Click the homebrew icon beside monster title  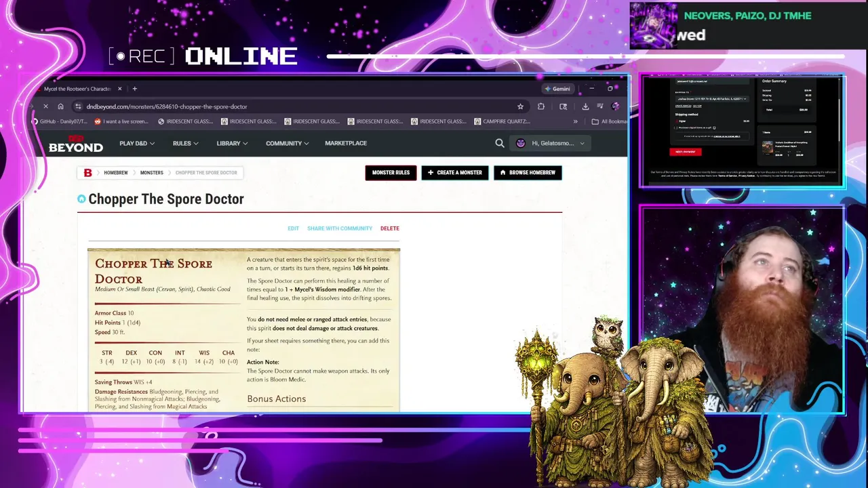click(x=81, y=199)
